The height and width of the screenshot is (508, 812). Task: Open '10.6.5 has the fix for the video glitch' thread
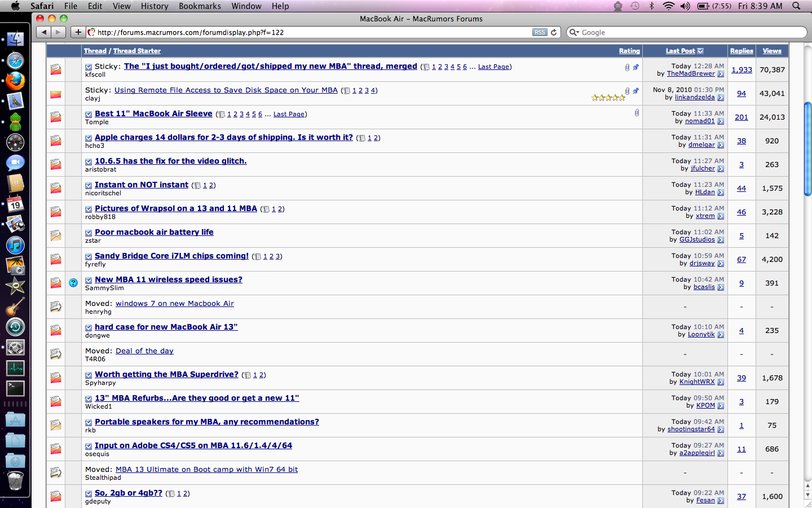click(x=171, y=161)
